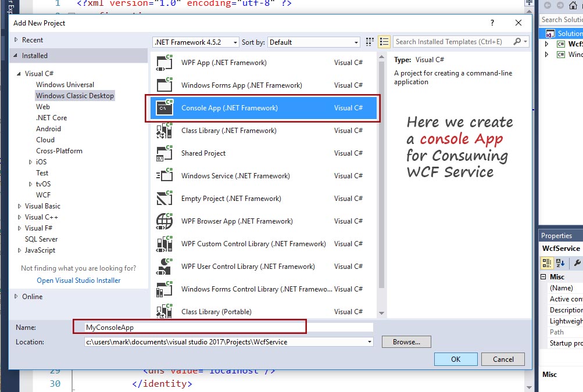Open Visual Studio Installer link

pos(78,280)
